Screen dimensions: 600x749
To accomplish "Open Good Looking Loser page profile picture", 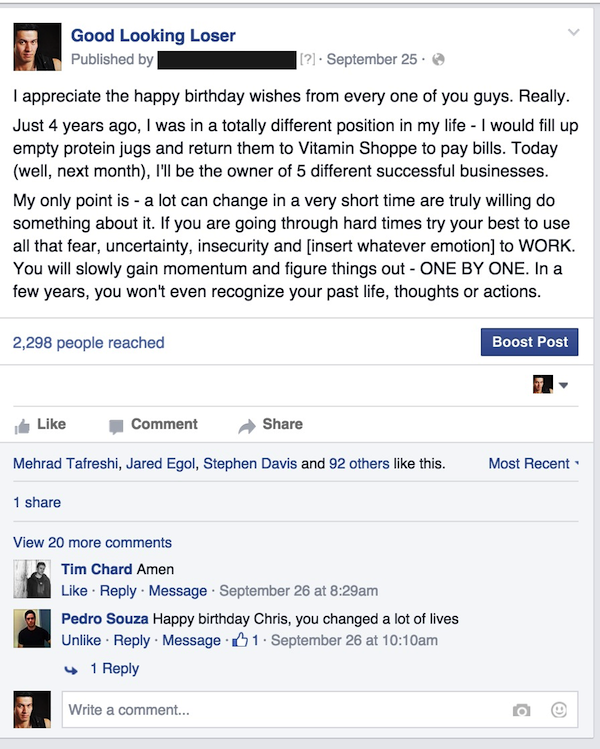I will [37, 47].
